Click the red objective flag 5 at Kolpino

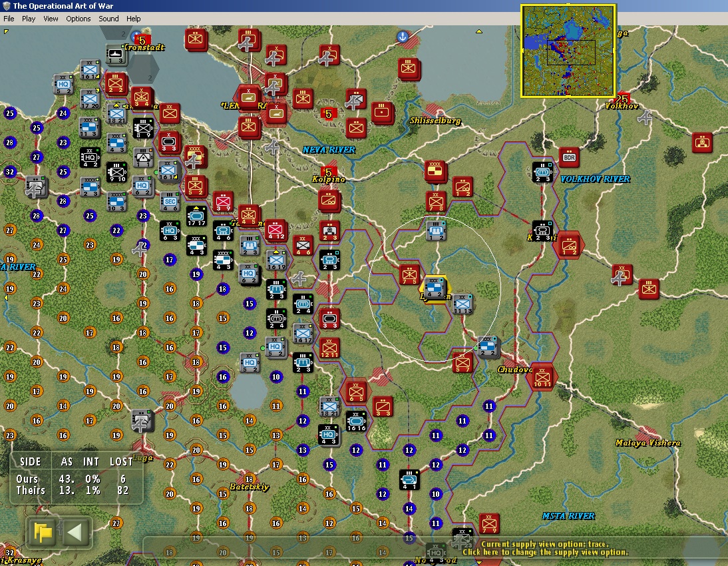click(329, 172)
